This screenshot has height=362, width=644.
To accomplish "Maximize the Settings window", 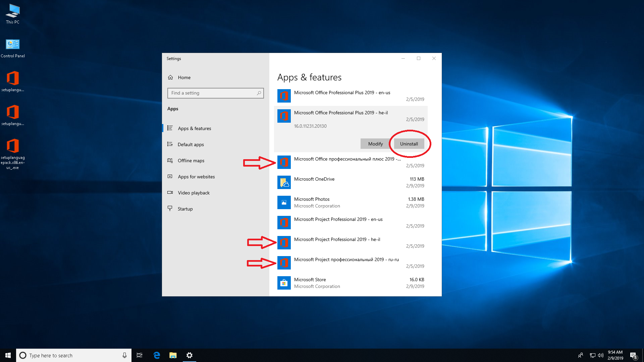I will coord(419,58).
